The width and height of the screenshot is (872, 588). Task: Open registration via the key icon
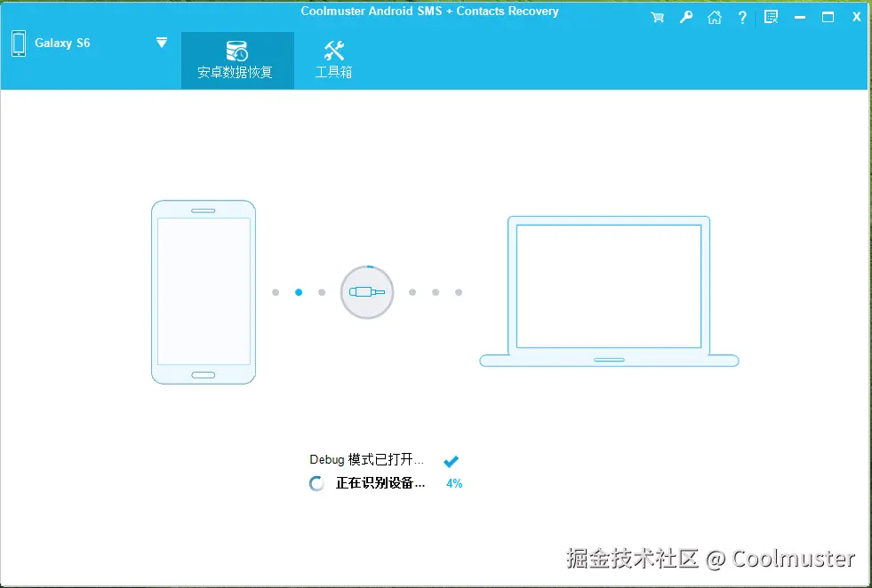tap(685, 17)
